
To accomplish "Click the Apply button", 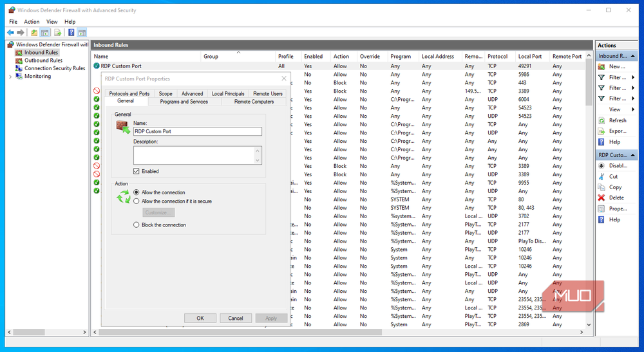I will click(271, 318).
